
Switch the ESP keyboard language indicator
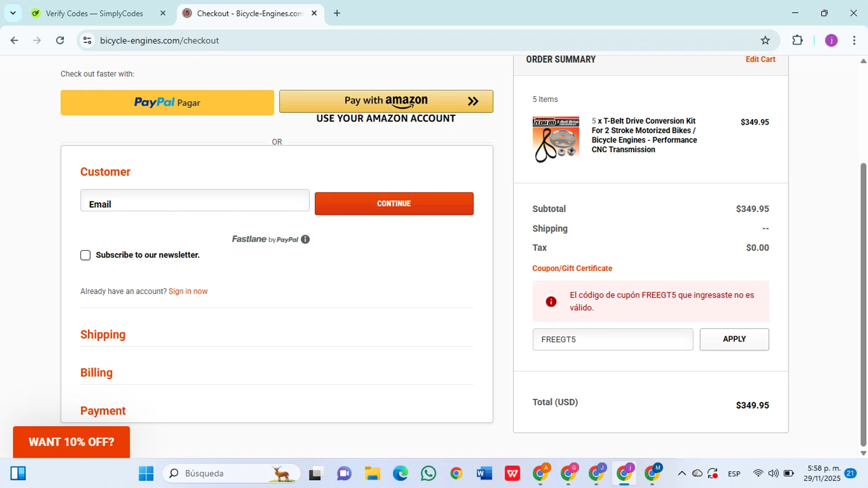click(734, 474)
